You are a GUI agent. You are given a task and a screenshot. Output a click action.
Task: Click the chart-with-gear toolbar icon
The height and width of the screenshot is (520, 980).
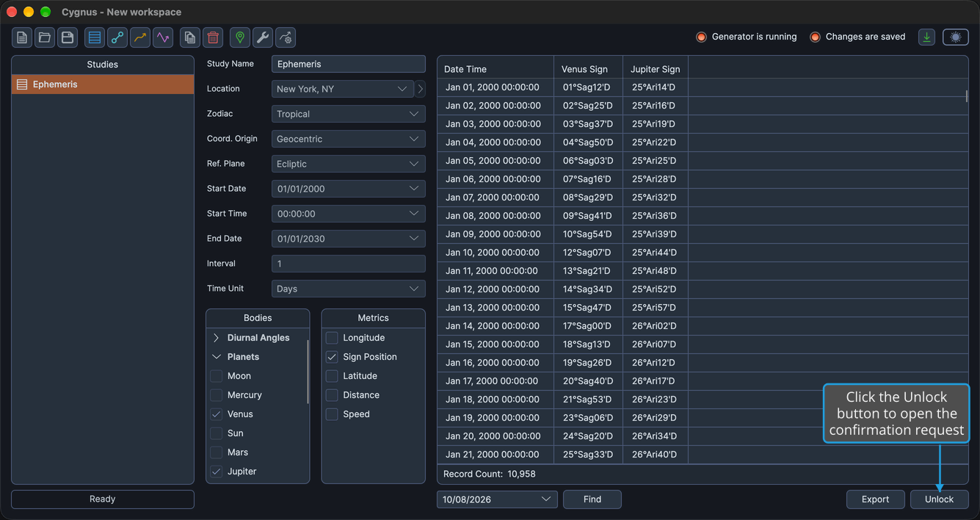286,37
